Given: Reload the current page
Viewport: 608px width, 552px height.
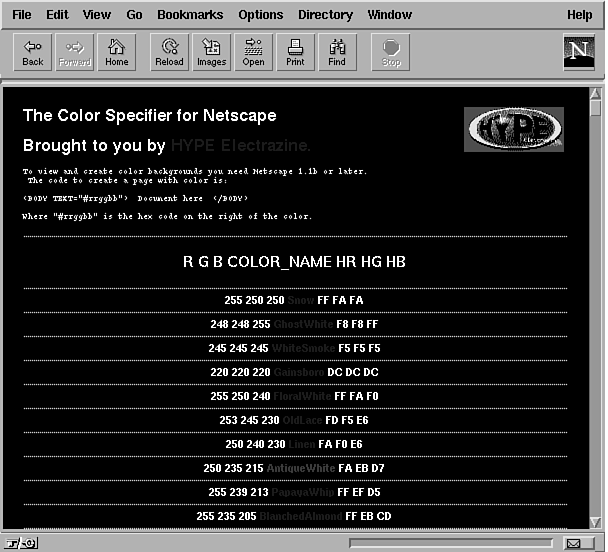Looking at the screenshot, I should (169, 52).
